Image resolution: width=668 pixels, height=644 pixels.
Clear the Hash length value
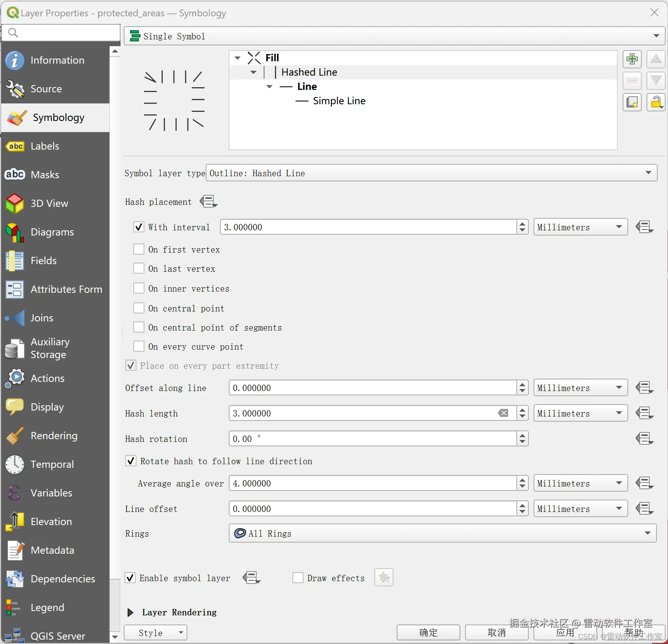tap(503, 413)
